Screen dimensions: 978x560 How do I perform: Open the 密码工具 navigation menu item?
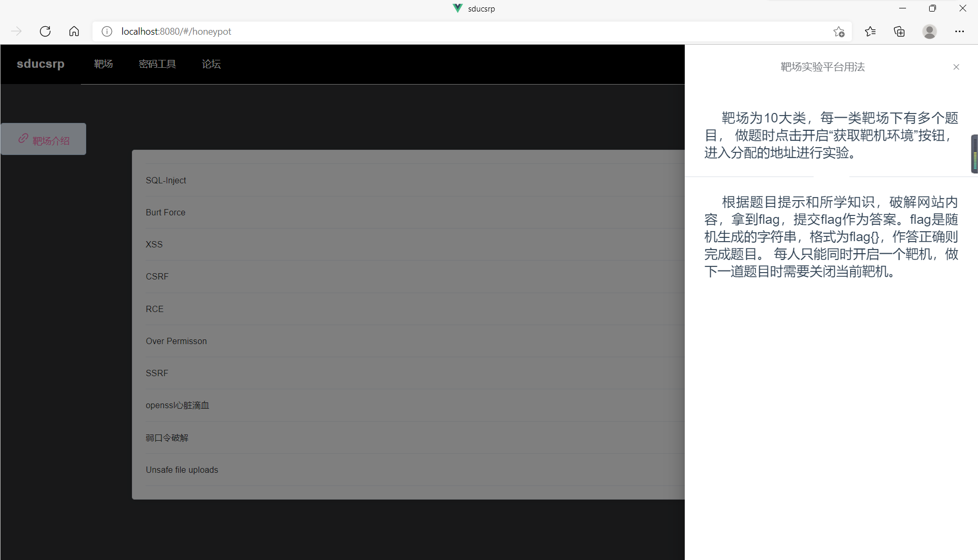157,64
